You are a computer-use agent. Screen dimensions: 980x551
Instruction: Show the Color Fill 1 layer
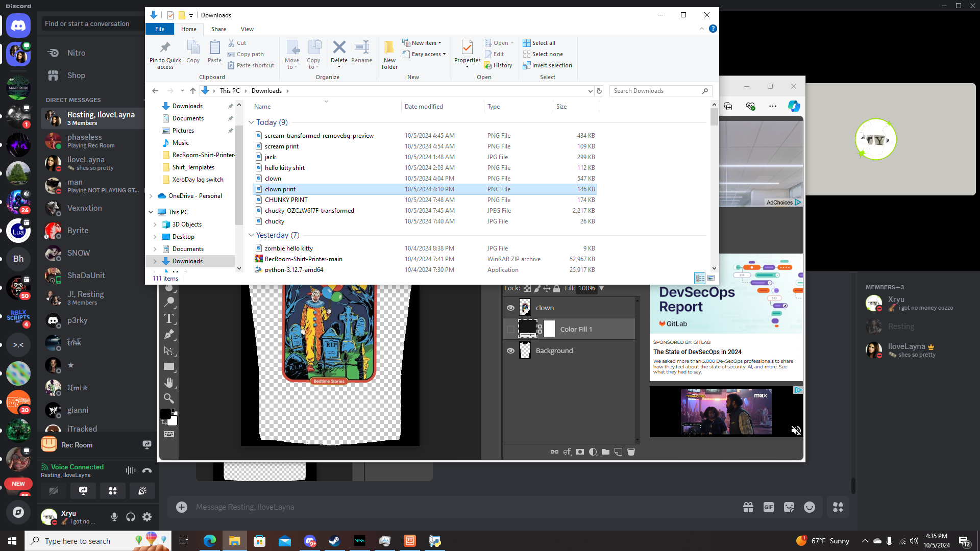point(510,329)
